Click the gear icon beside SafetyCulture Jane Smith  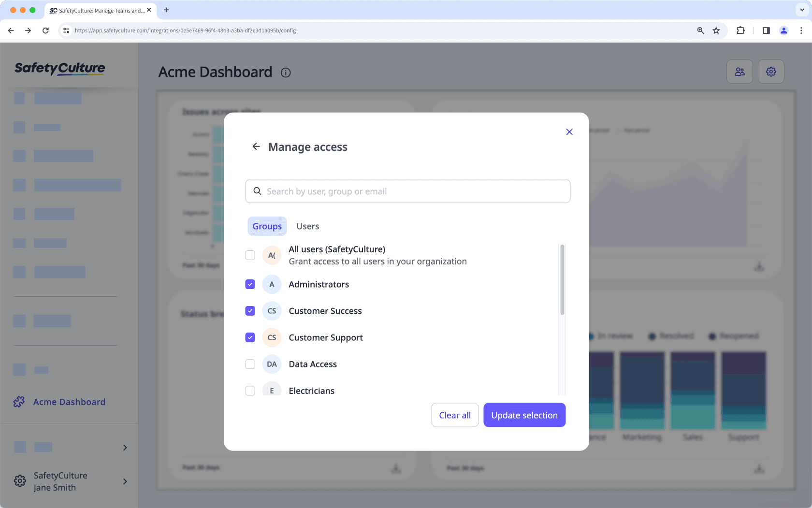click(19, 481)
